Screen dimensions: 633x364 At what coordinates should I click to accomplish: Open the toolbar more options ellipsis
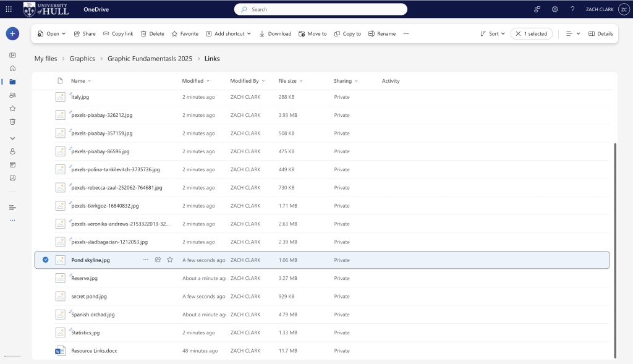(x=406, y=34)
